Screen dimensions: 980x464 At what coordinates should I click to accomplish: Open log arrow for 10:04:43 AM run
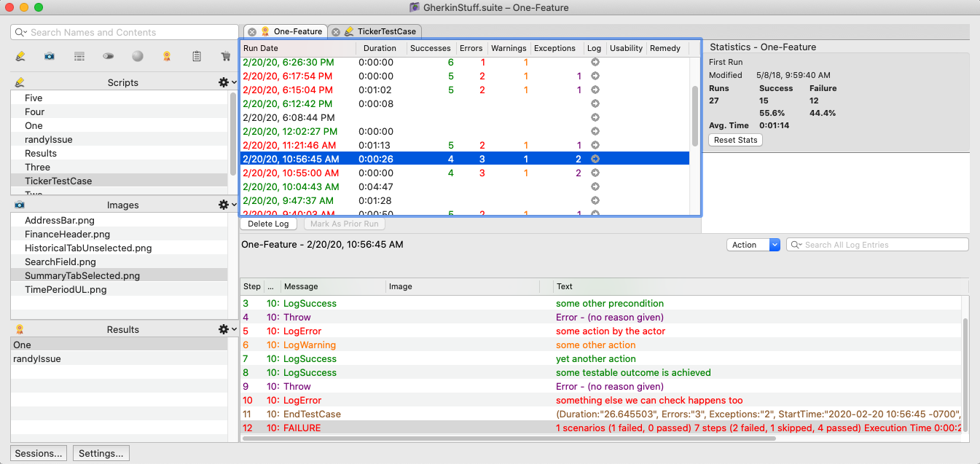click(x=595, y=187)
